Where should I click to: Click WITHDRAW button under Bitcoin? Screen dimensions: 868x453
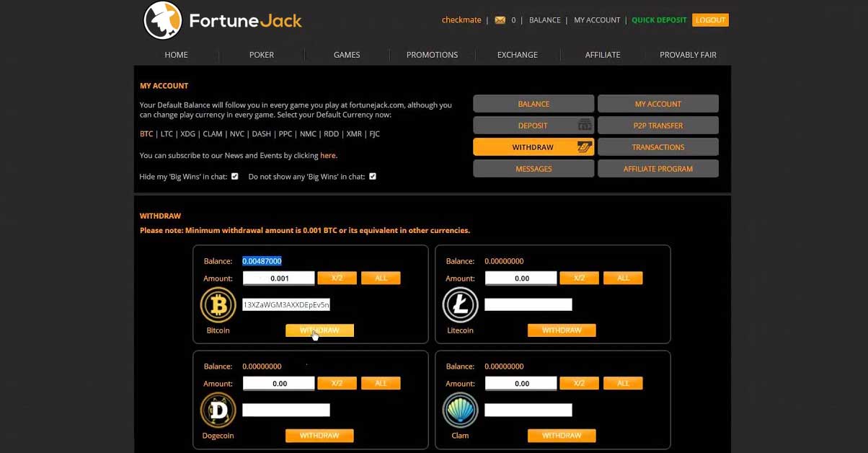click(x=319, y=330)
